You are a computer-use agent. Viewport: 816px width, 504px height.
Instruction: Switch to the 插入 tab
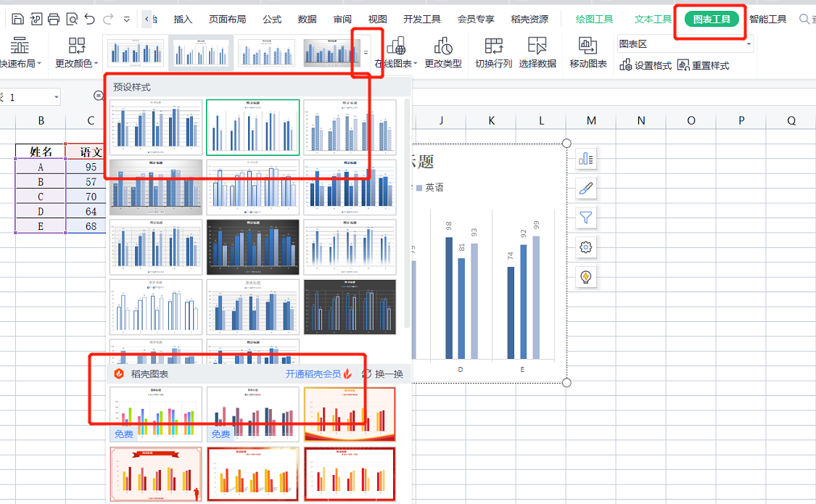183,20
